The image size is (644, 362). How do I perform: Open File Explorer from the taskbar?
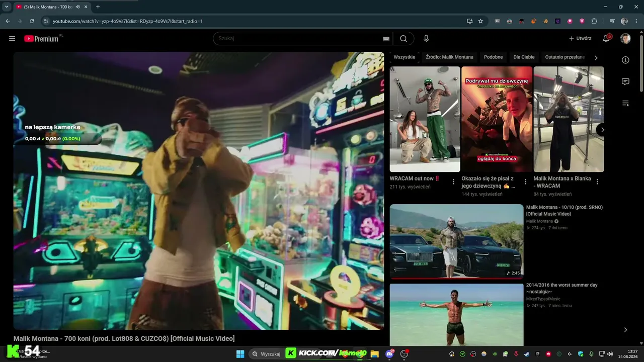[x=374, y=354]
